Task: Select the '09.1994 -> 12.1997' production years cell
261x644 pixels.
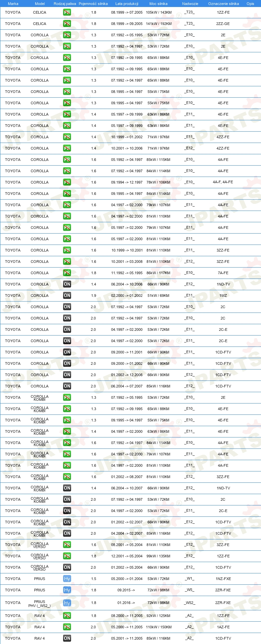Action: pos(127,182)
